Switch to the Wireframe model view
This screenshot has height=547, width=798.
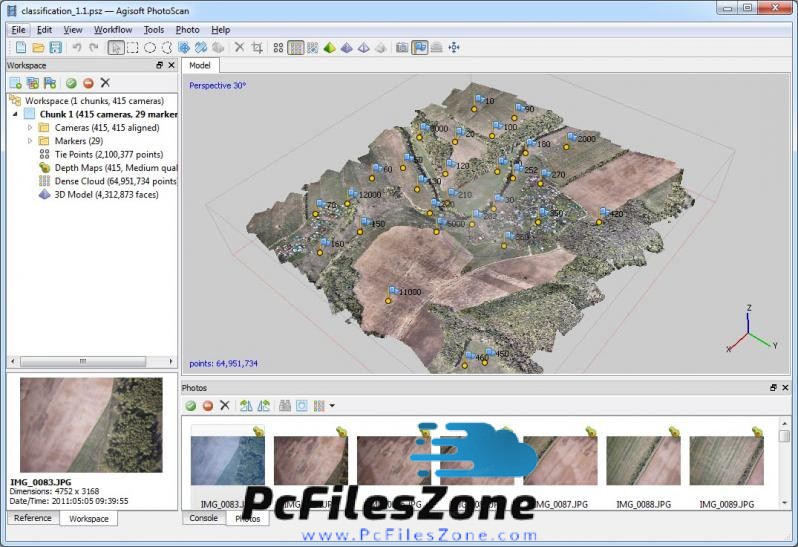click(x=363, y=48)
